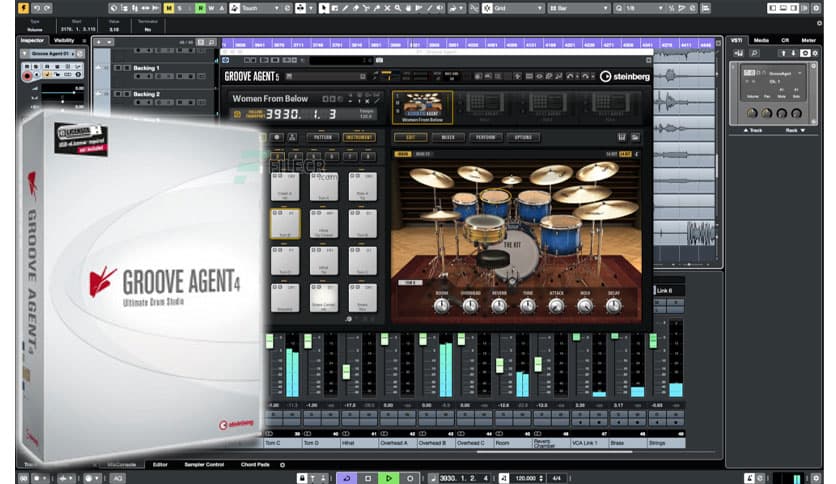Select the Mute X tool
The height and width of the screenshot is (484, 836).
click(387, 8)
